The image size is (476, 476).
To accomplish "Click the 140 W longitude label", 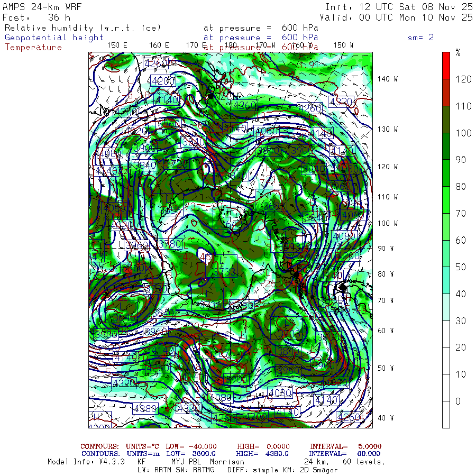I will click(387, 79).
